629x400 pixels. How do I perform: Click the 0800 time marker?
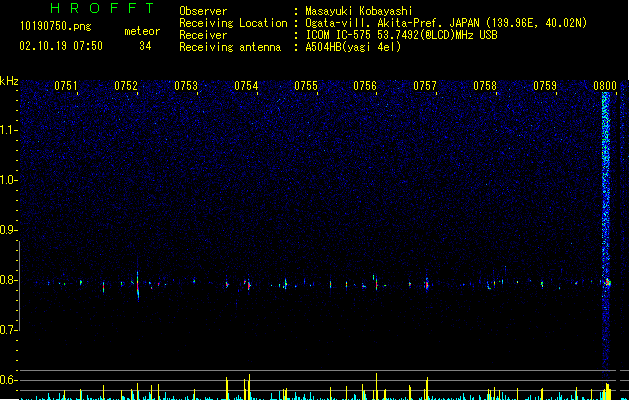click(605, 86)
